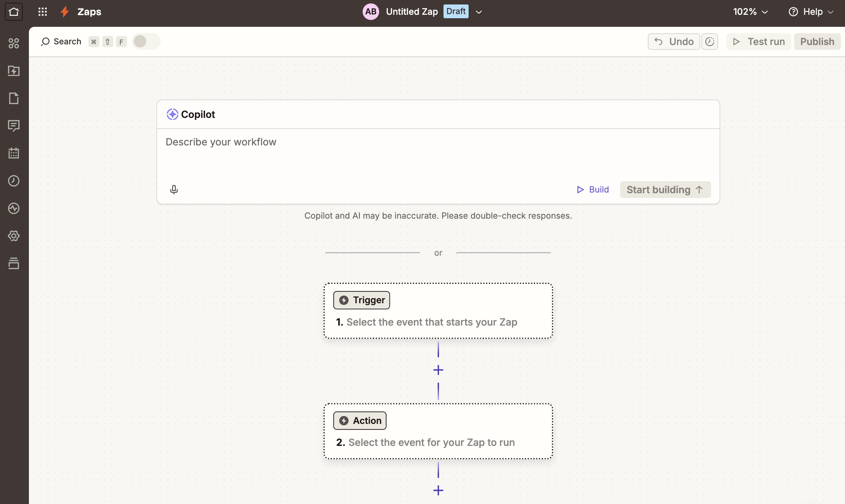Open the version history clock icon
The image size is (845, 504).
pyautogui.click(x=710, y=42)
